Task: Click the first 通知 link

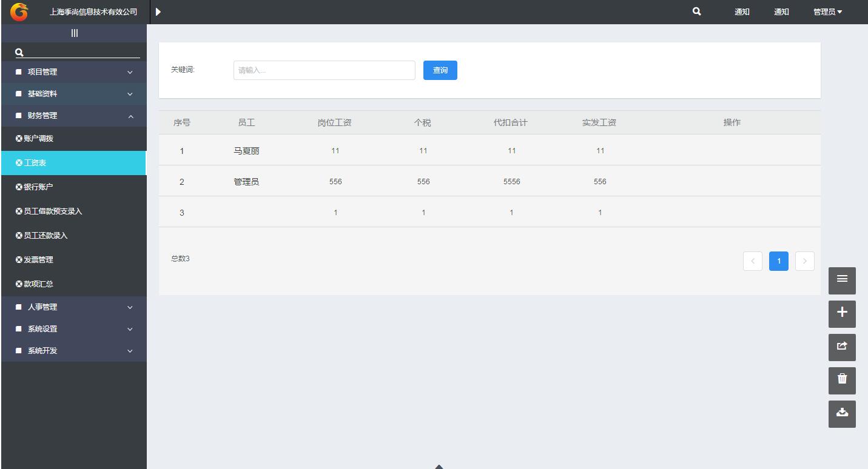Action: (742, 12)
